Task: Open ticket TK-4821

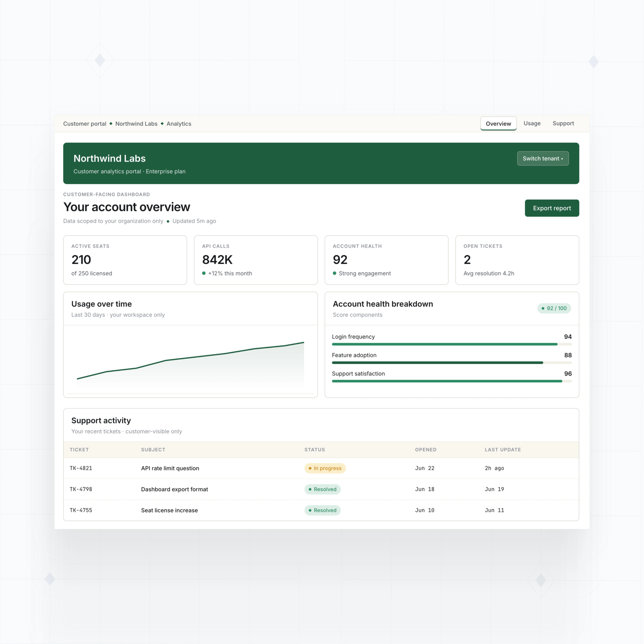Action: coord(81,468)
